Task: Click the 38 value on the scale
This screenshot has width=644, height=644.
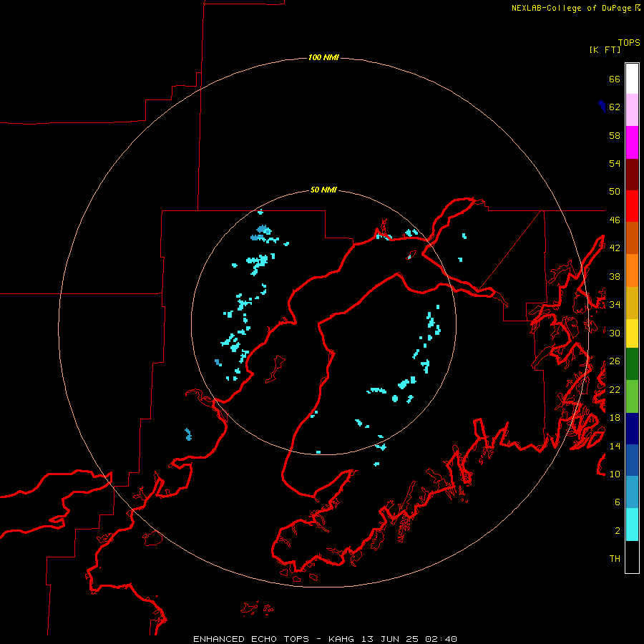Action: coord(615,277)
